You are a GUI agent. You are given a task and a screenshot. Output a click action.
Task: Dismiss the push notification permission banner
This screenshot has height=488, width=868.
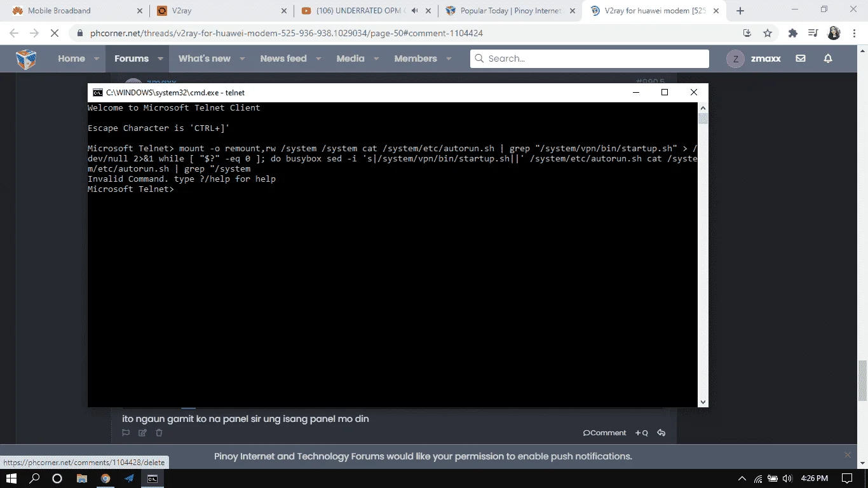point(848,455)
